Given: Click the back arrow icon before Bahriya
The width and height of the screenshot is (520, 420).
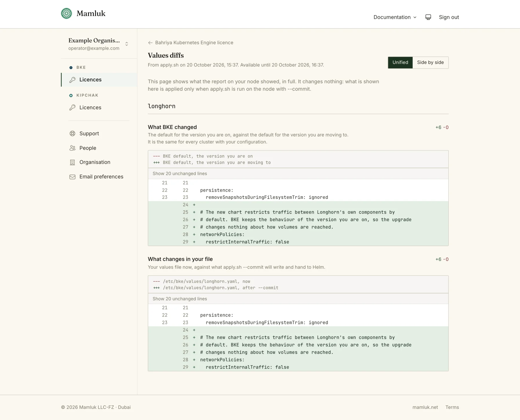Looking at the screenshot, I should click(x=150, y=43).
